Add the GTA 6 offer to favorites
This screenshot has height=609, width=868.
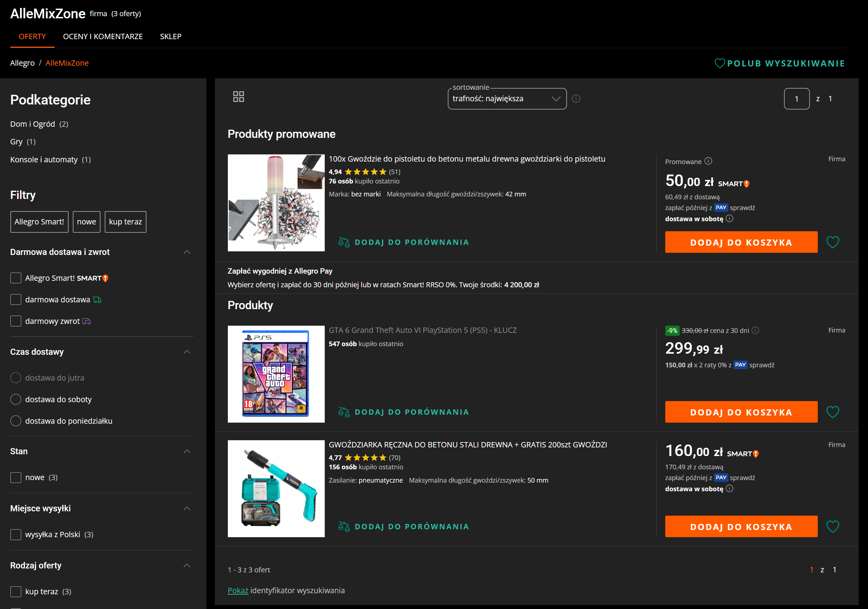(832, 412)
